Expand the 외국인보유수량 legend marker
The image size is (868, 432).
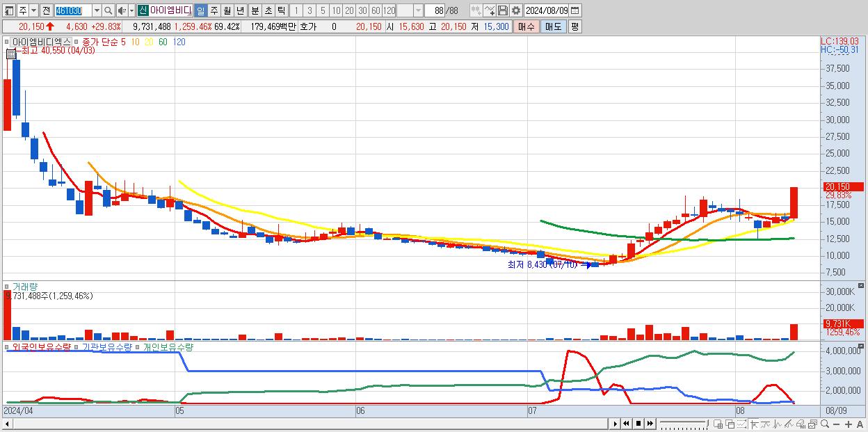coord(7,346)
